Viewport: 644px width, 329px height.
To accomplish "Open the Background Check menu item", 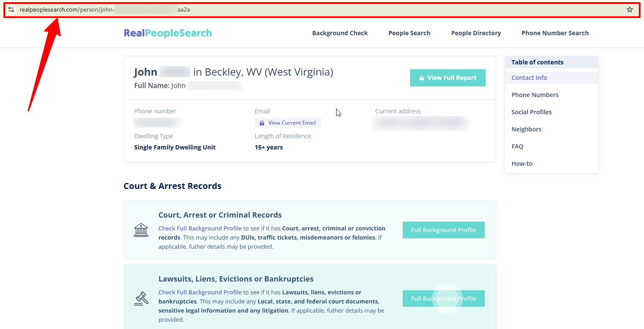I will pyautogui.click(x=340, y=33).
